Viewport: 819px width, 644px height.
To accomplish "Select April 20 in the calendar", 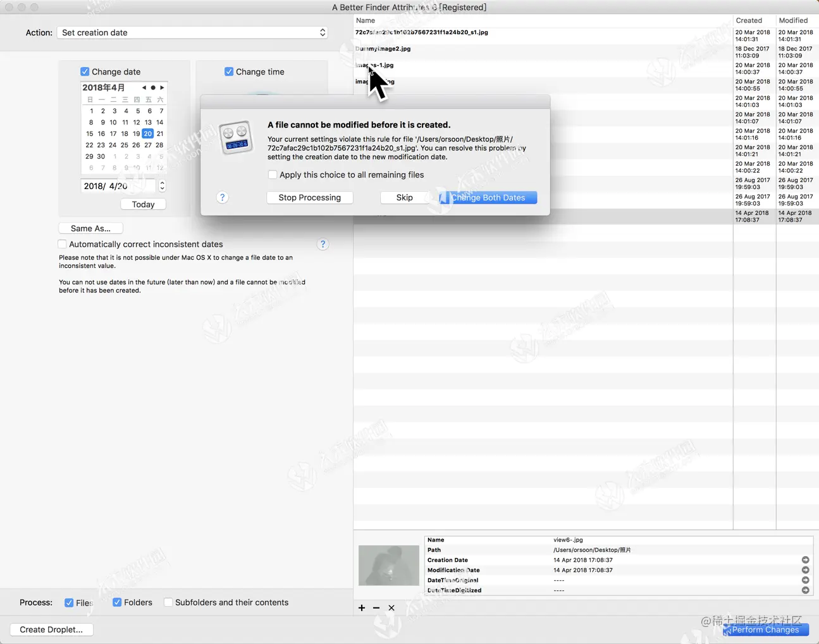I will [147, 133].
